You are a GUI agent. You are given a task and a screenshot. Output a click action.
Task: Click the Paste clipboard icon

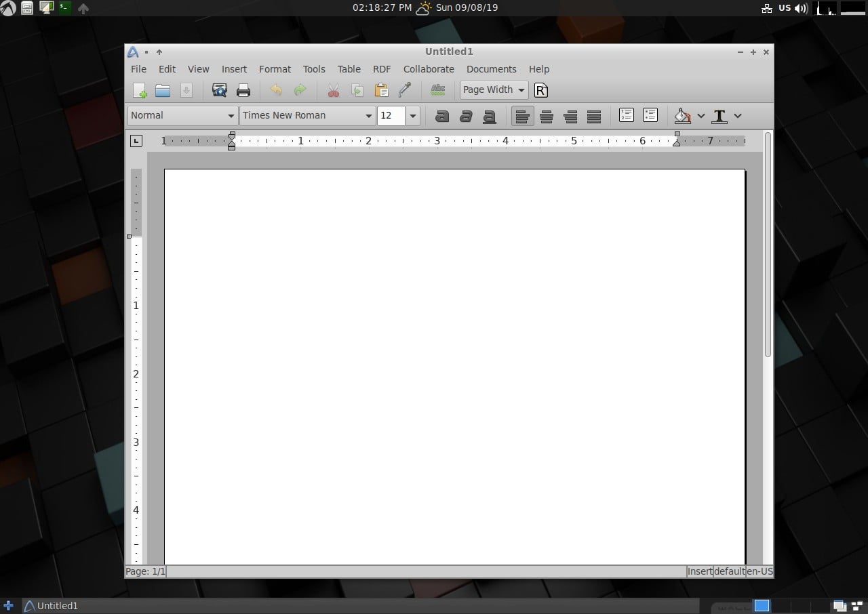coord(381,90)
